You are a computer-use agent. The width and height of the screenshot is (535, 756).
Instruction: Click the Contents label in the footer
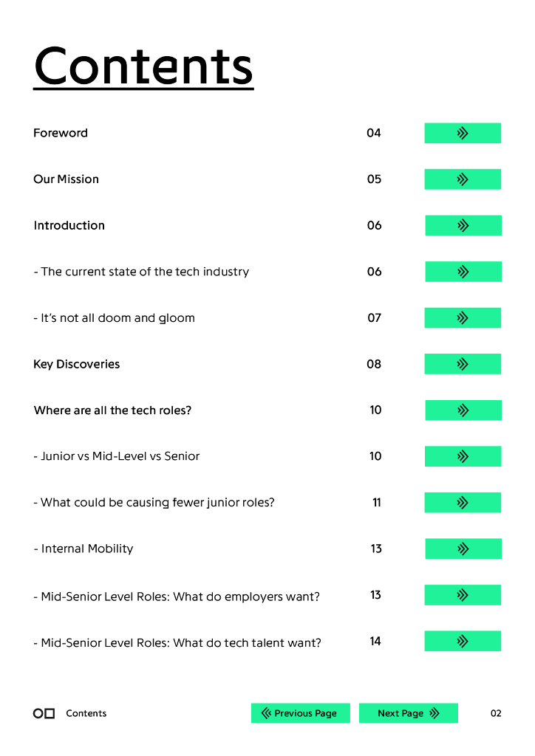click(x=86, y=713)
